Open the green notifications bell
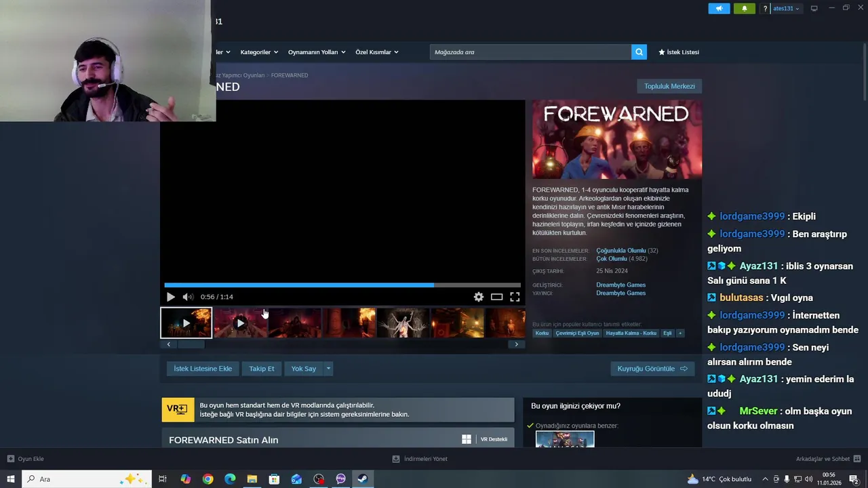Screen dimensions: 868x488 744,9
